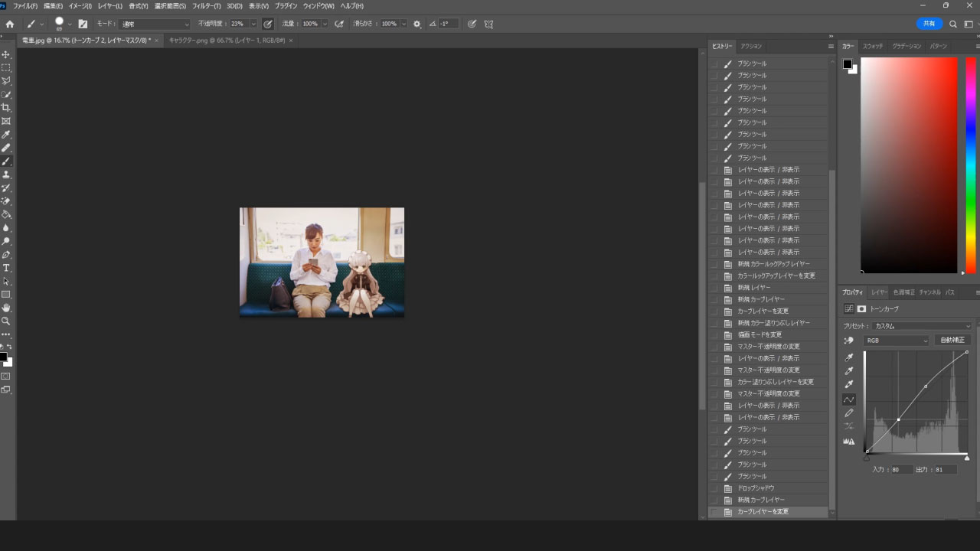Open the フィルター(T) menu

point(205,6)
